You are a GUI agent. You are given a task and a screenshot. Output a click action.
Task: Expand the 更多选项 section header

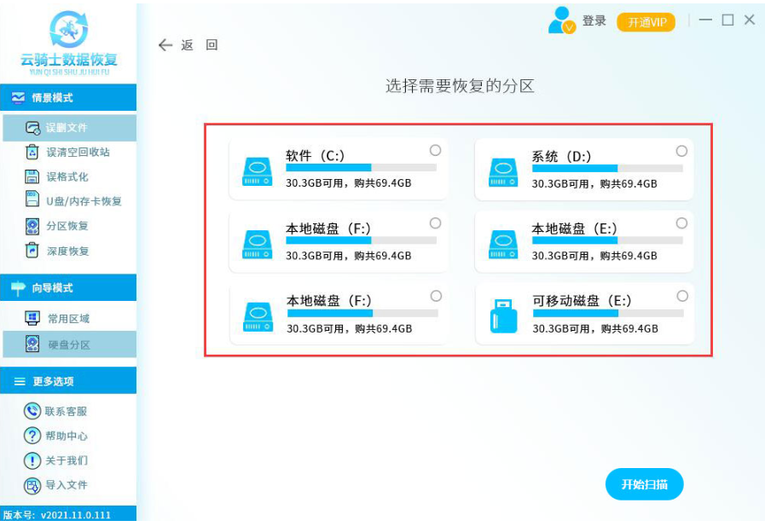[68, 381]
